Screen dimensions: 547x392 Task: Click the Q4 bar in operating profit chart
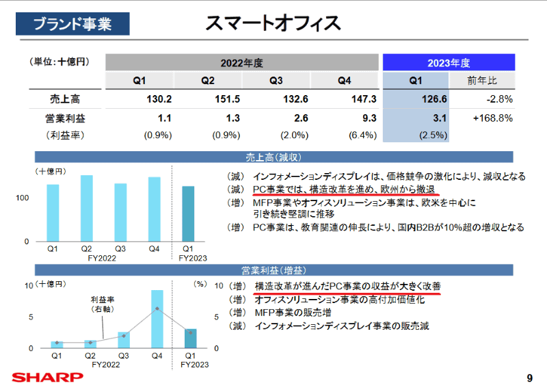[x=157, y=319]
